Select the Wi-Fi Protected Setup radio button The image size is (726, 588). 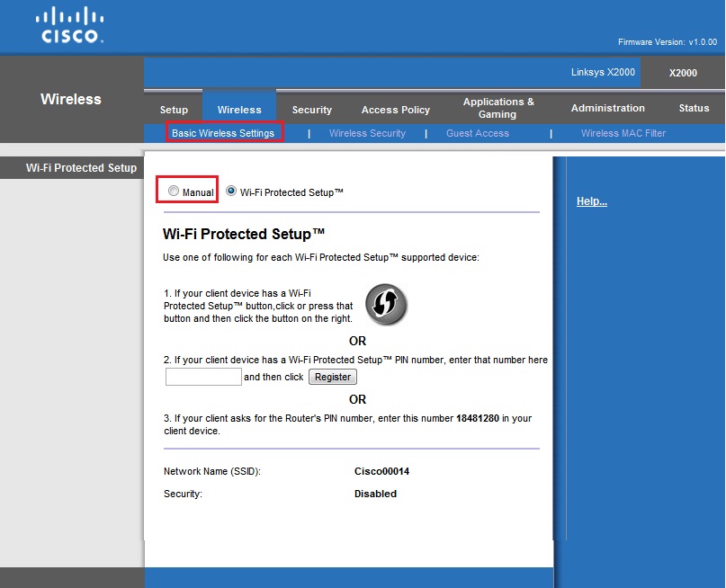[x=231, y=191]
